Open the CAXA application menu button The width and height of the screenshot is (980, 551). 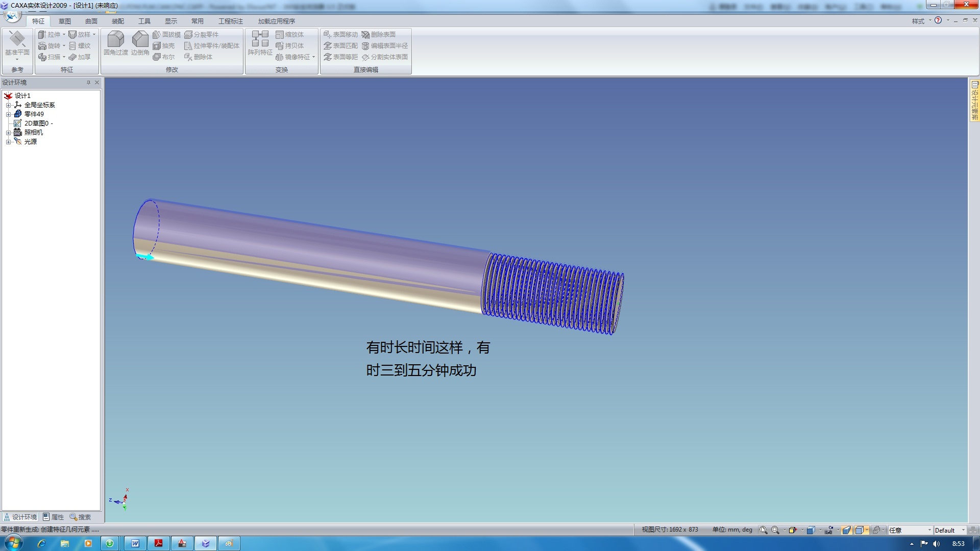point(12,15)
